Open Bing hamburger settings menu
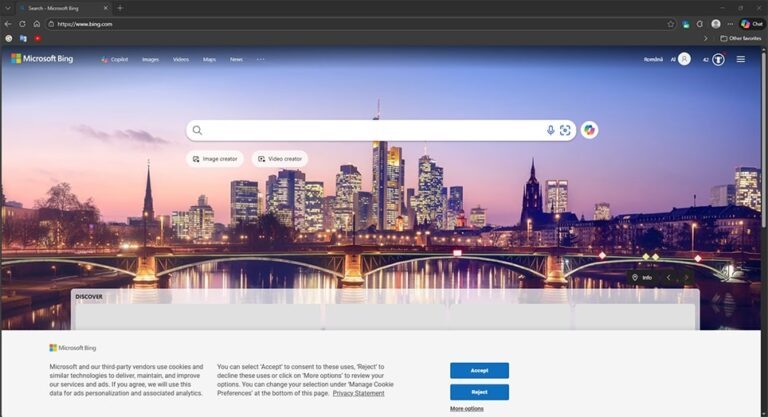Image resolution: width=768 pixels, height=417 pixels. 741,59
